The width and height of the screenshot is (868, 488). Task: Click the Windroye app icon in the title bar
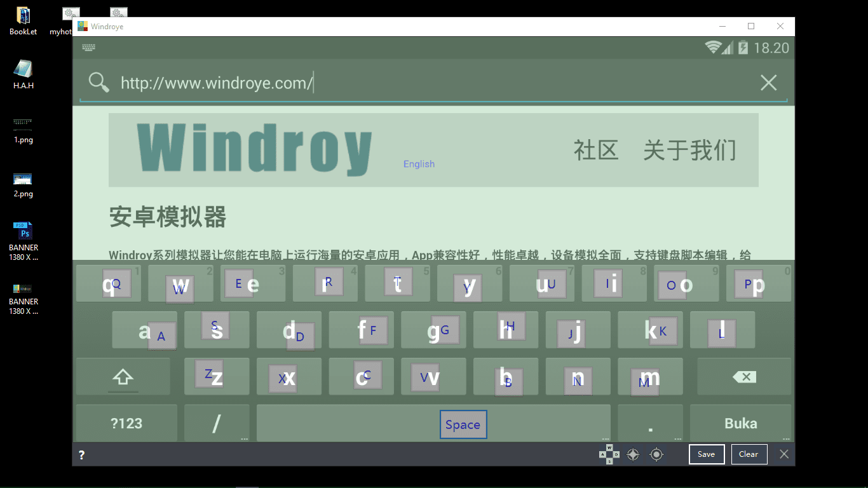(x=83, y=27)
